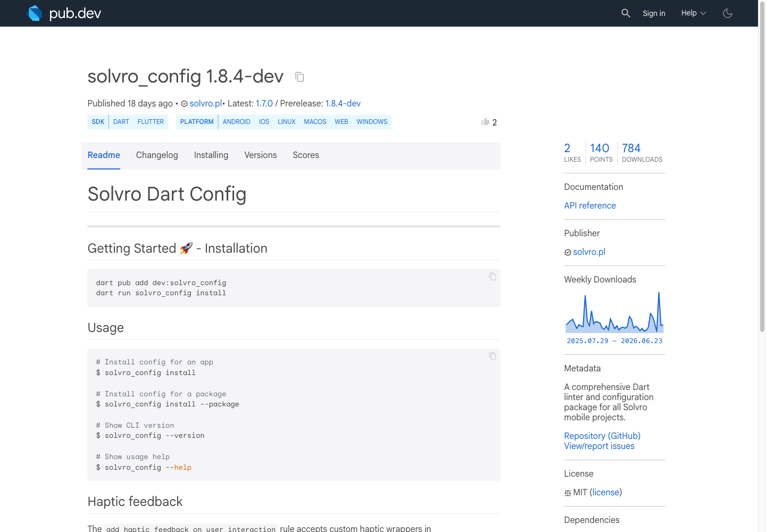Copy the Usage code block
Image resolution: width=766 pixels, height=532 pixels.
(x=493, y=356)
